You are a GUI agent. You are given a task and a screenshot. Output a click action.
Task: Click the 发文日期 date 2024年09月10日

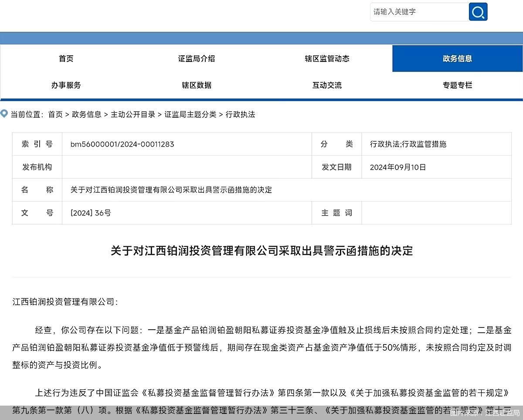click(x=398, y=167)
